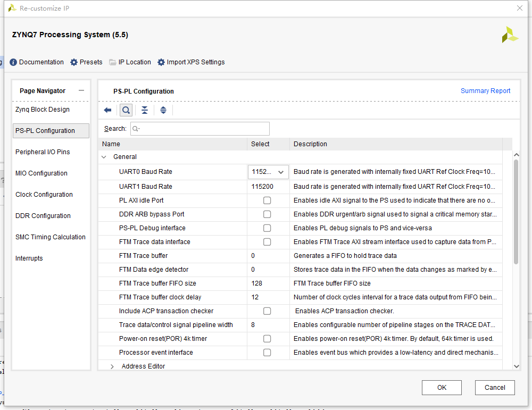
Task: Click in the Search input field
Action: pos(200,129)
